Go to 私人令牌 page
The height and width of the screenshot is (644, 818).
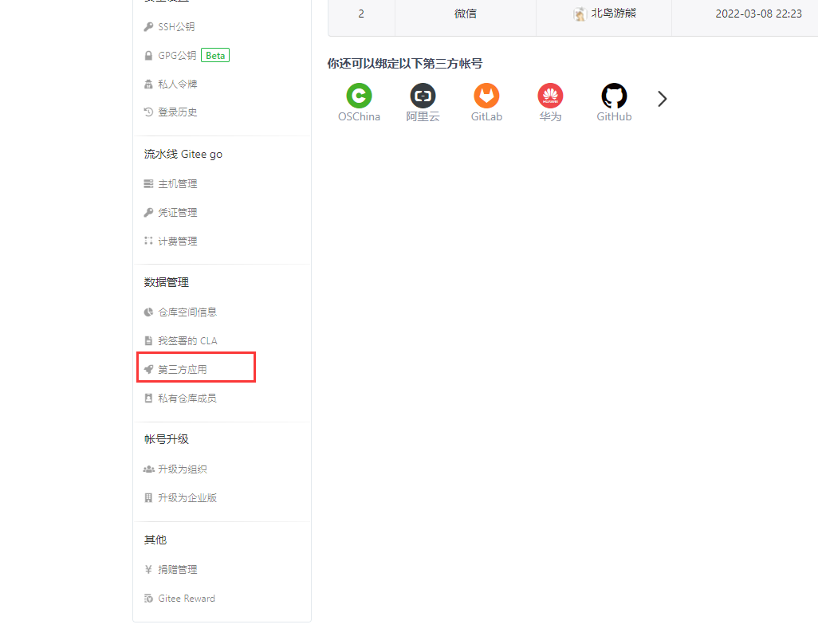tap(177, 84)
